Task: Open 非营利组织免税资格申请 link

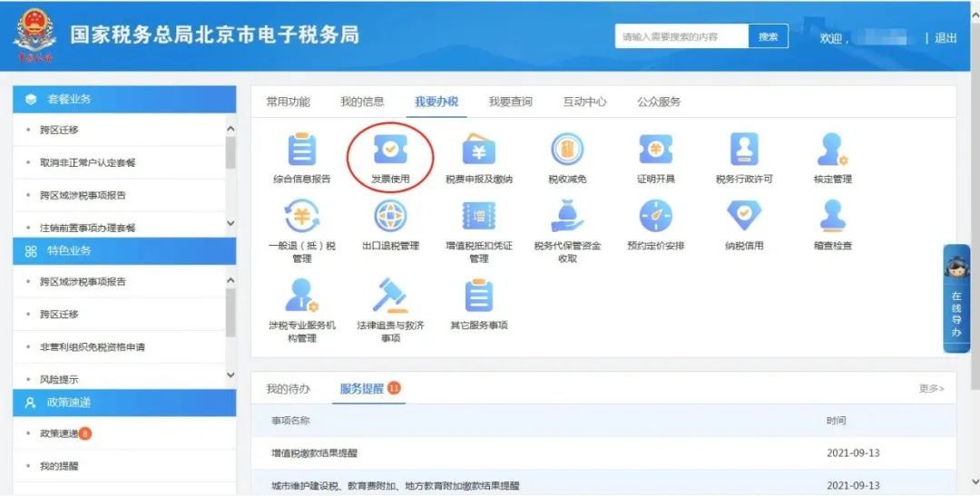Action: point(93,346)
